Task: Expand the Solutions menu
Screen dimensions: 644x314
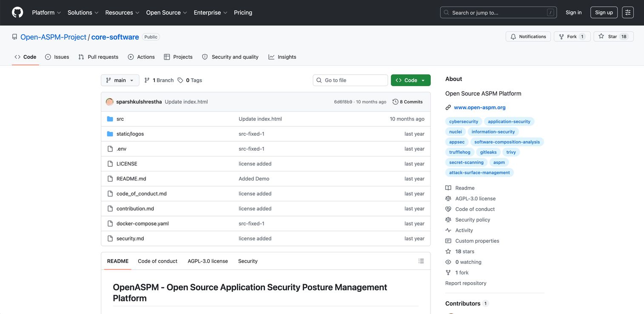Action: 83,12
